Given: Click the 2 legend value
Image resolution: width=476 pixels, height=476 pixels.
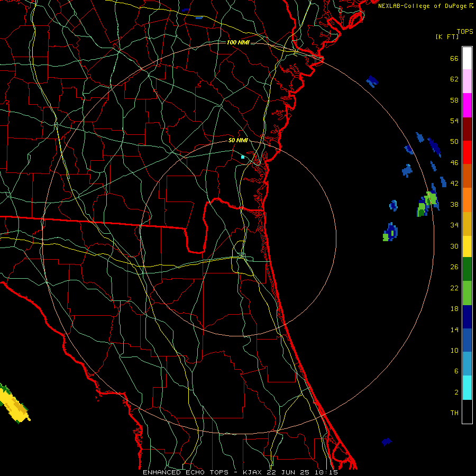Looking at the screenshot, I should [x=456, y=392].
